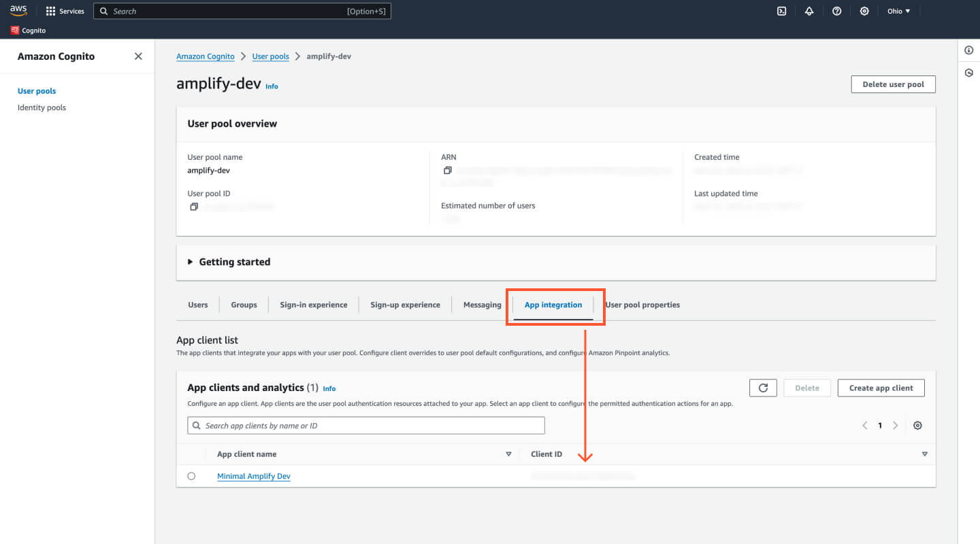Open the settings gear in top bar
This screenshot has height=544, width=980.
(864, 11)
